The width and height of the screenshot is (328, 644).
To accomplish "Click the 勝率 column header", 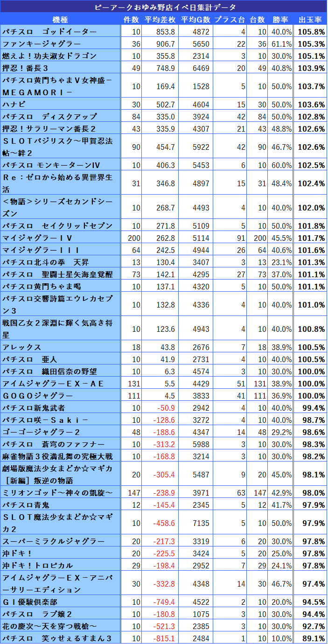I will point(281,20).
